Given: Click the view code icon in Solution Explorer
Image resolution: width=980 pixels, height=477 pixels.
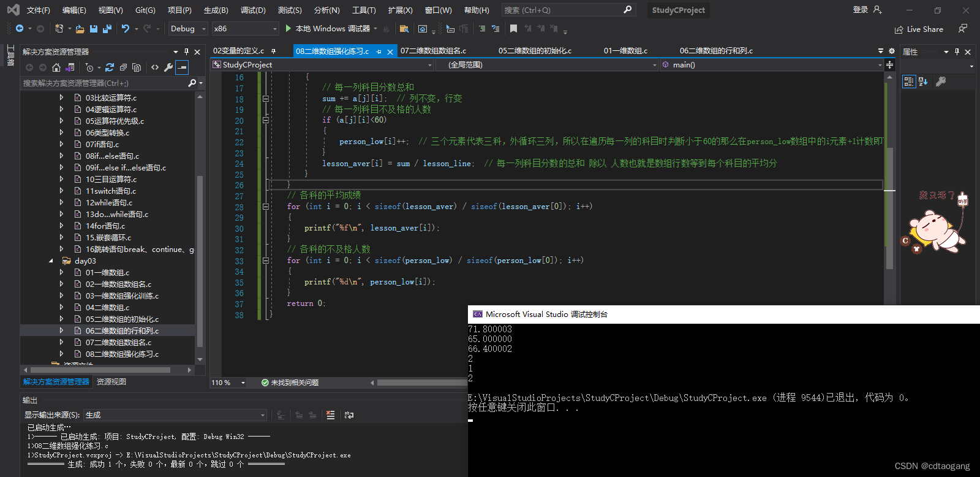Looking at the screenshot, I should (x=155, y=67).
